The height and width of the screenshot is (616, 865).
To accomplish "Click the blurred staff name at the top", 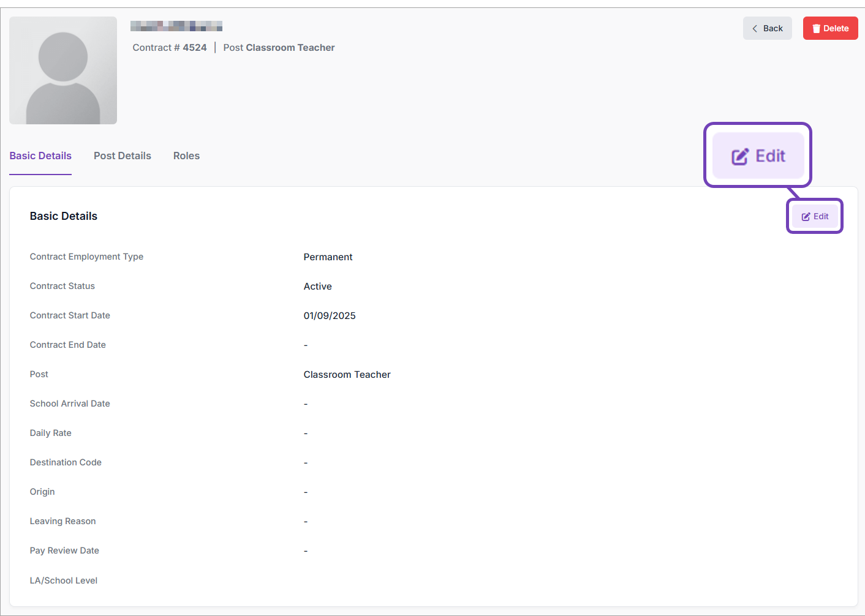I will click(x=176, y=26).
